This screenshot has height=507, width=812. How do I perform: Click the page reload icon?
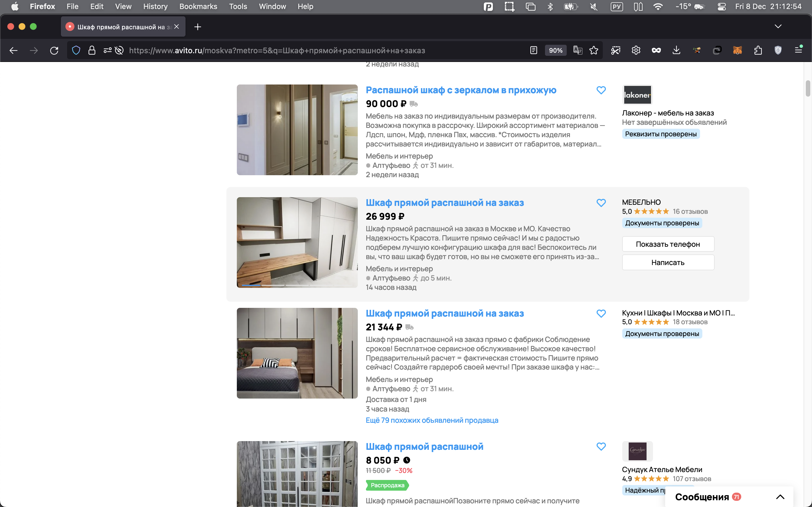point(54,51)
